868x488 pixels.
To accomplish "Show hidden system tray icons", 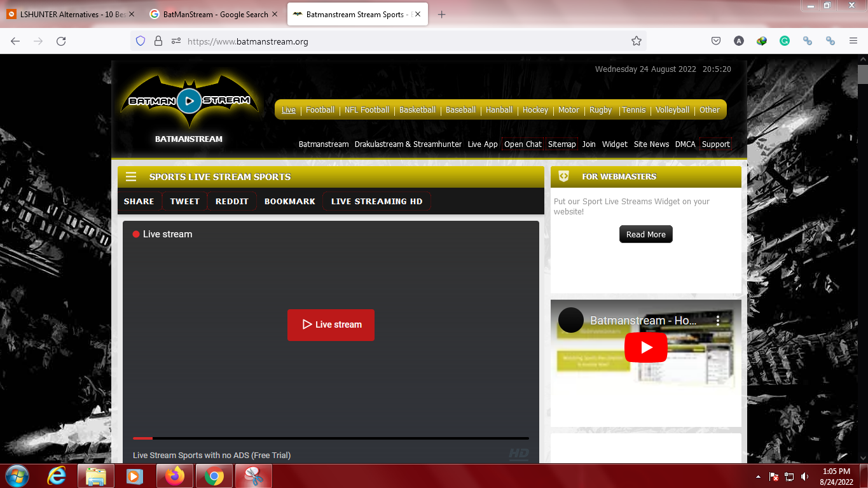I will tap(758, 477).
